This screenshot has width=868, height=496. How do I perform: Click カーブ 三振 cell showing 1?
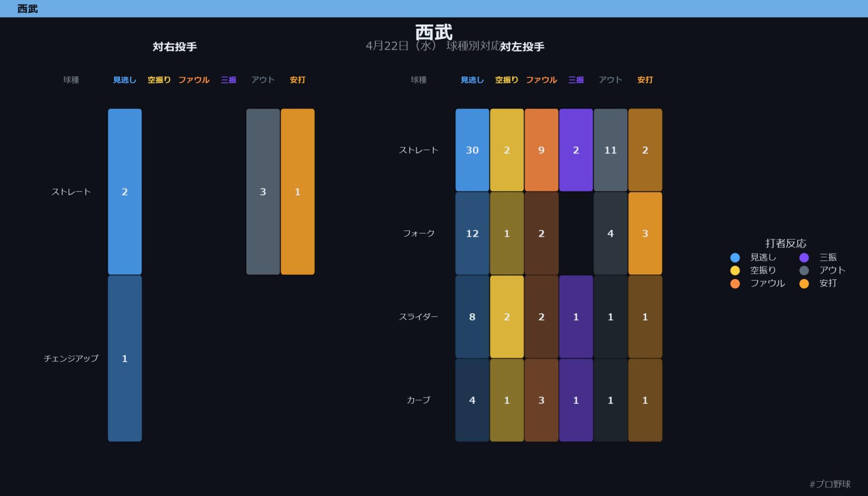coord(576,400)
